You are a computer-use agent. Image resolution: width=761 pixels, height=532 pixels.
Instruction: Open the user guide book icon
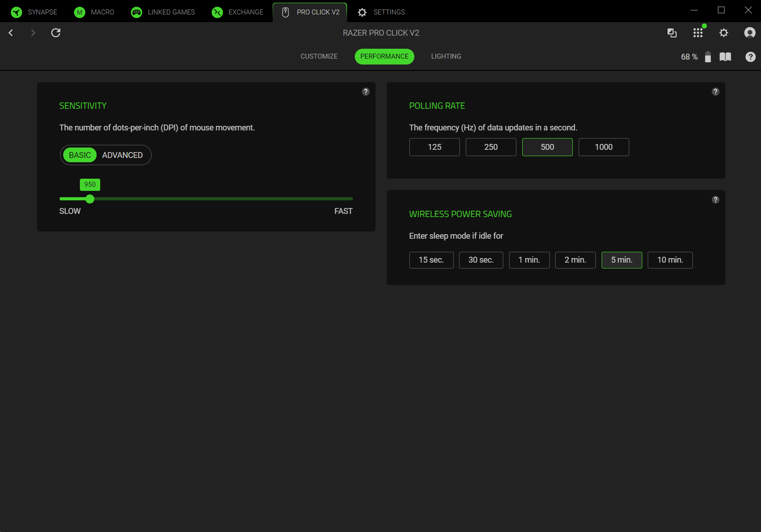coord(725,57)
